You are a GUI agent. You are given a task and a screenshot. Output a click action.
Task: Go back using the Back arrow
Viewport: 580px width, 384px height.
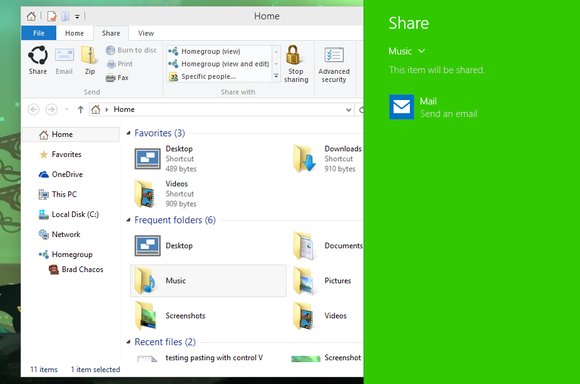pos(34,110)
